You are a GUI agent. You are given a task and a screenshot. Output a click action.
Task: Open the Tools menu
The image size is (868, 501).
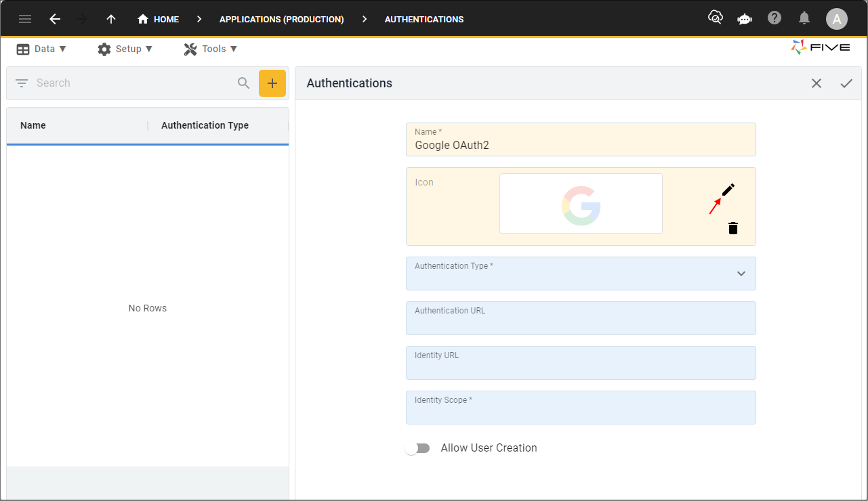click(211, 49)
